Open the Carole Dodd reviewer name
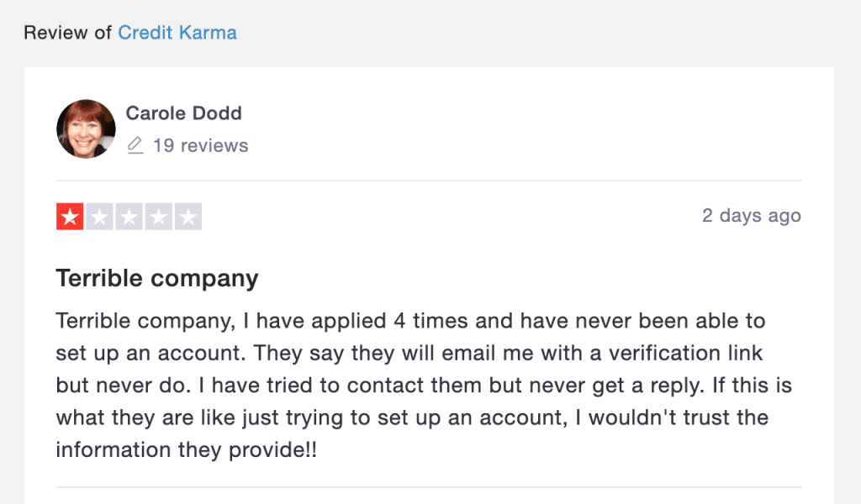The height and width of the screenshot is (504, 861). coord(184,113)
